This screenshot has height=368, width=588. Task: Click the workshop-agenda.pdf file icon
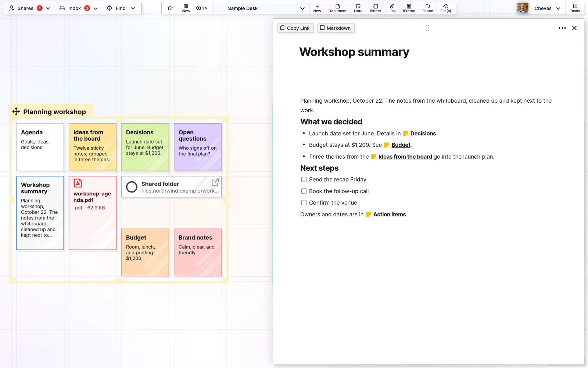78,183
